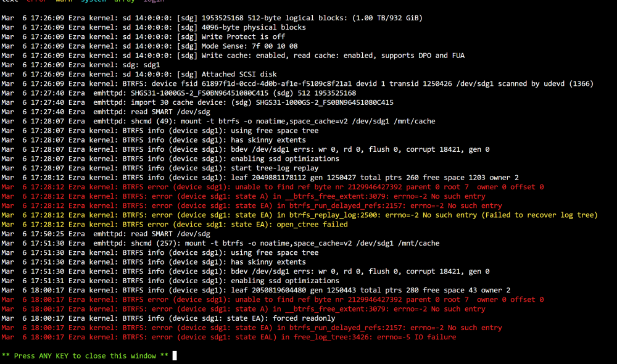
Task: Select the 'leaf 2050819604480 gen 1250443' line
Action: click(256, 291)
